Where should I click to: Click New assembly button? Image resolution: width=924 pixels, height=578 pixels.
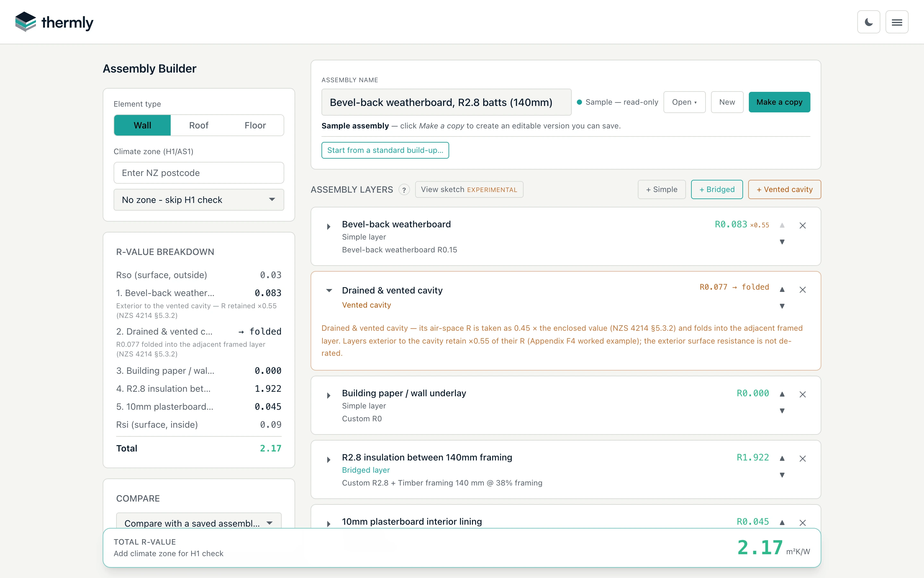tap(727, 102)
